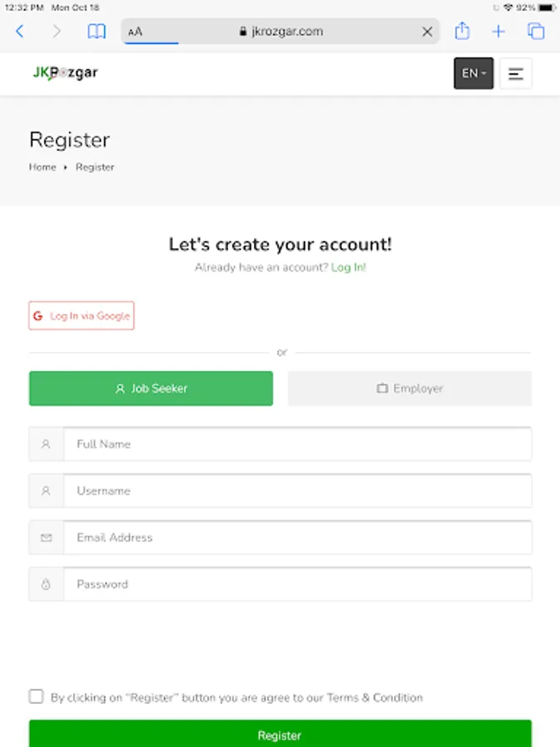Go to Home breadcrumb link
This screenshot has width=560, height=747.
[x=42, y=167]
